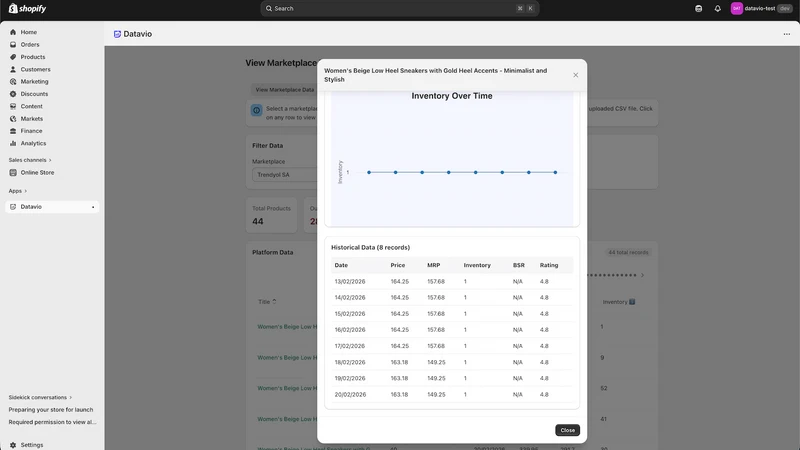Click the datavio-test account avatar
Viewport: 800px width, 450px height.
coord(736,8)
